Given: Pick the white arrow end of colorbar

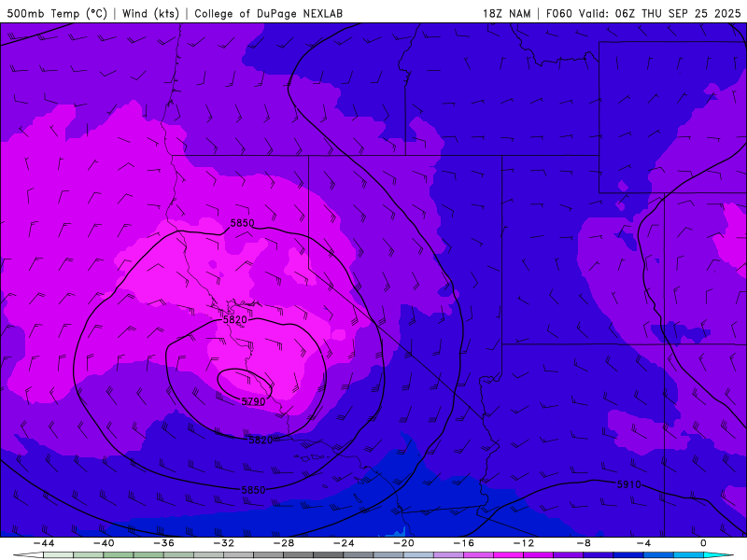Looking at the screenshot, I should click(x=28, y=555).
